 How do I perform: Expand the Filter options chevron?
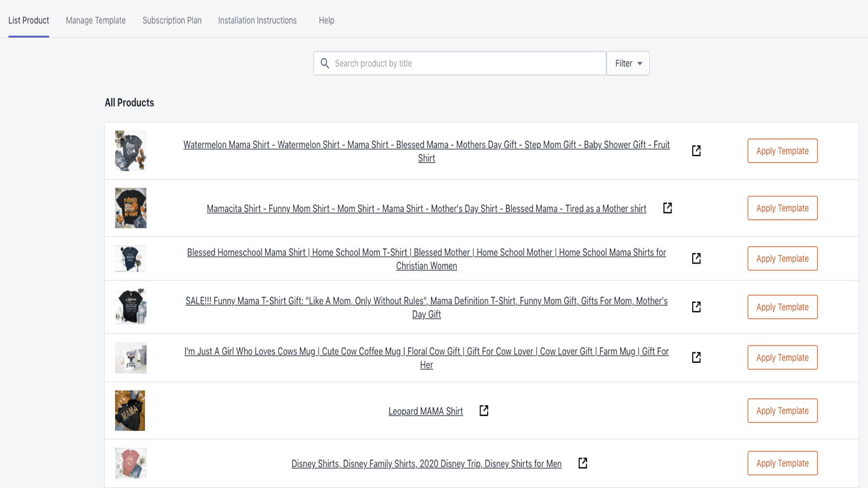pos(640,63)
